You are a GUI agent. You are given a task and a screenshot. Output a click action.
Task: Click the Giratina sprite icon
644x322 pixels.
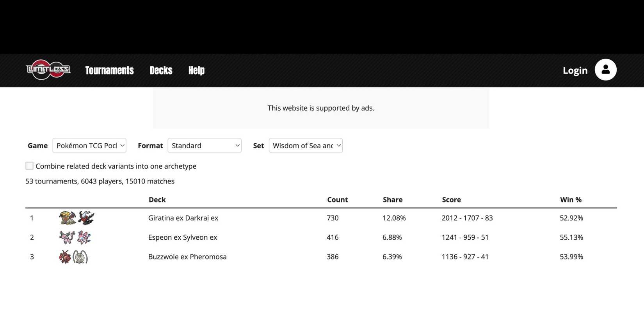pos(67,218)
